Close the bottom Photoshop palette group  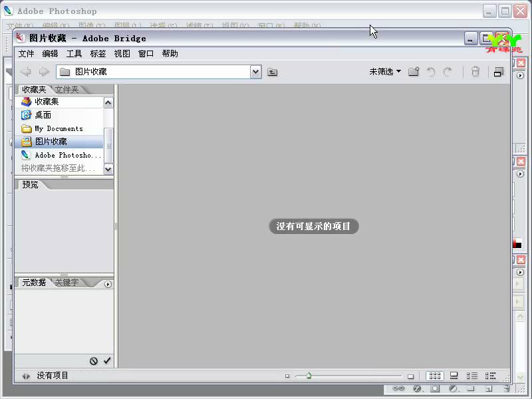click(x=521, y=260)
